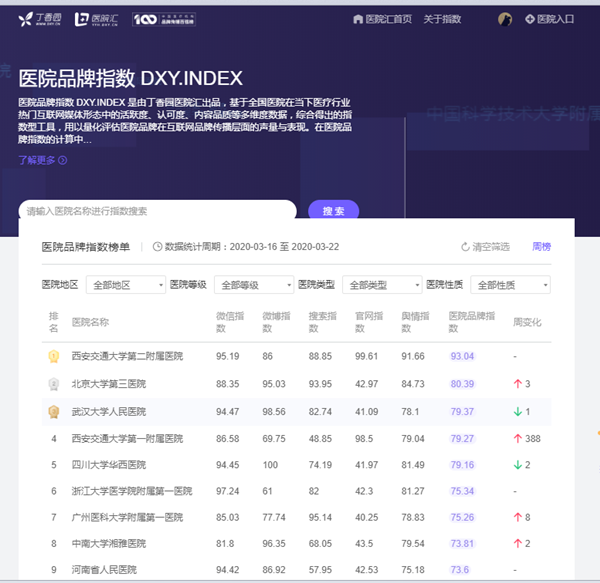Open the 关于指数 menu item
This screenshot has height=583, width=600.
[x=442, y=19]
